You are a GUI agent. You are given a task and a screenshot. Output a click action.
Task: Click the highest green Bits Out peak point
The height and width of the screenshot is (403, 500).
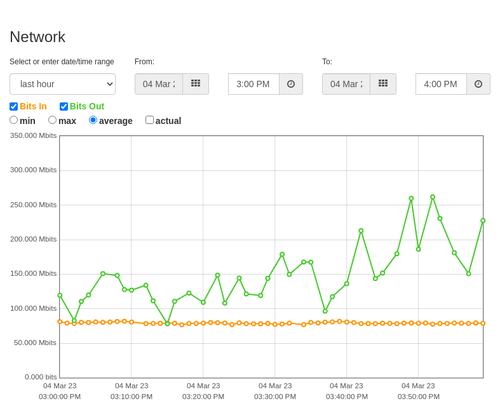tap(433, 197)
